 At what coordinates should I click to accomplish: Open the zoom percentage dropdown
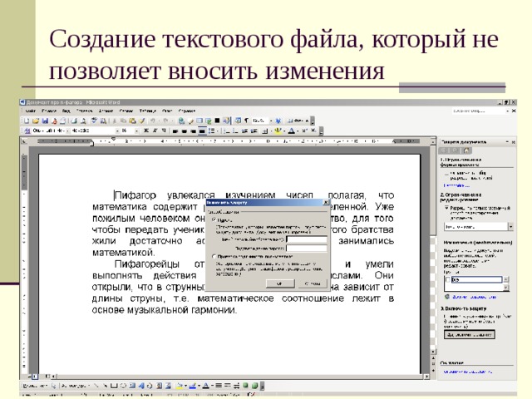point(271,121)
